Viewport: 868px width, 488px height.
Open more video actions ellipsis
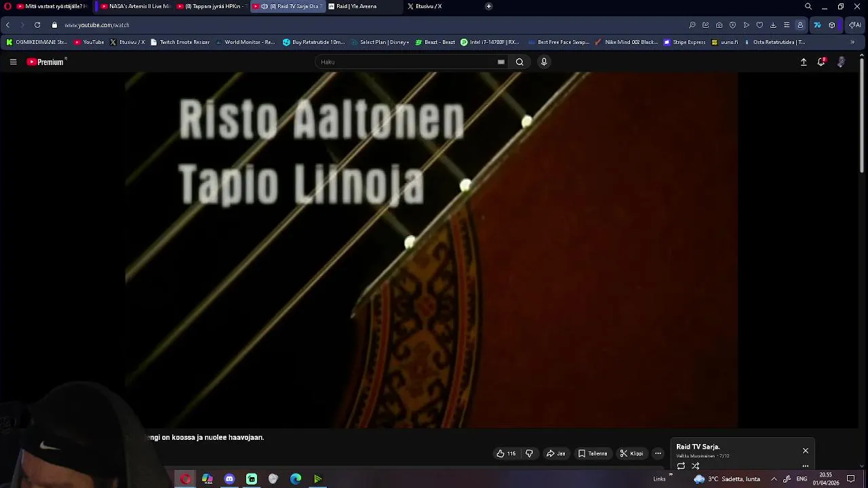point(658,453)
